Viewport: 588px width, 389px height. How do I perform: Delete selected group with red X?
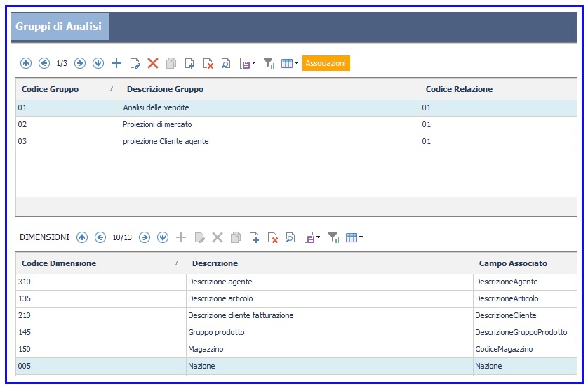click(x=153, y=63)
